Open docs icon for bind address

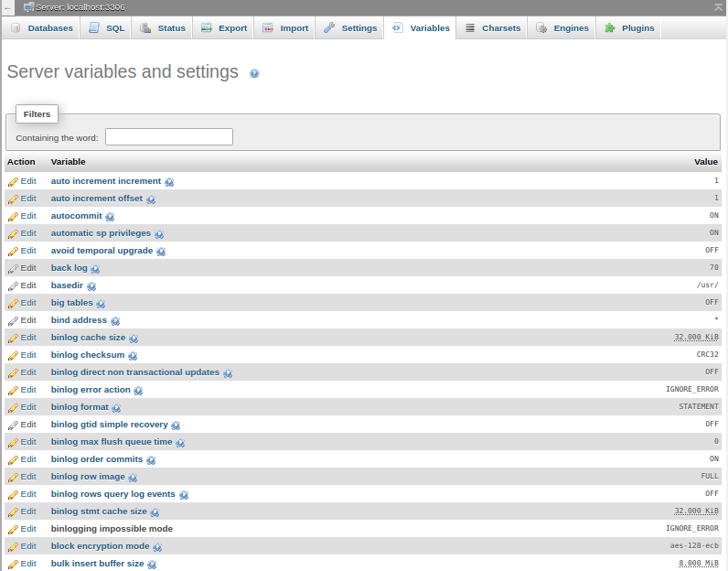pos(115,321)
